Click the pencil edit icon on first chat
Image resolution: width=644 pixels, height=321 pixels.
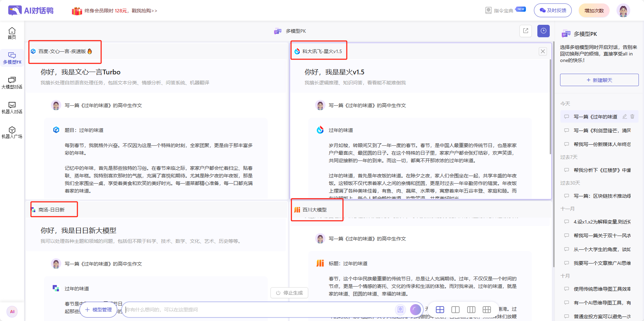624,116
